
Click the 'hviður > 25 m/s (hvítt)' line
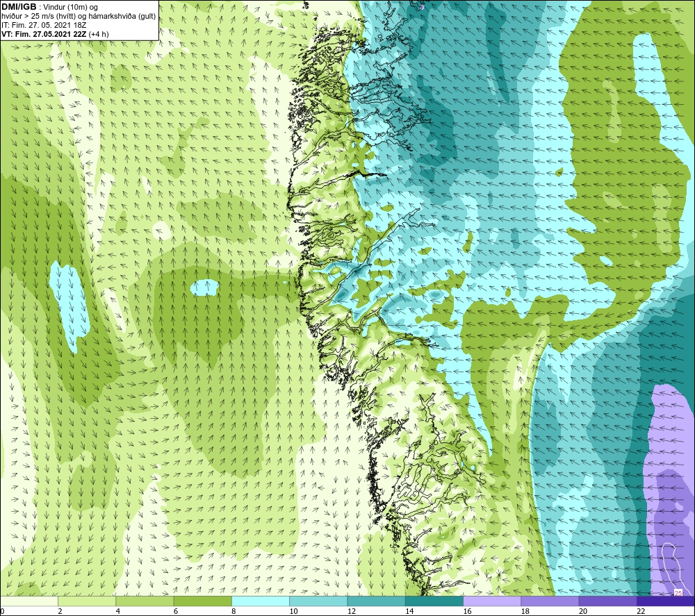point(40,16)
